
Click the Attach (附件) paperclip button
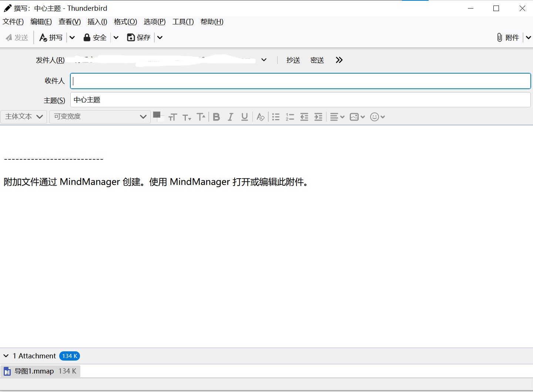(508, 37)
